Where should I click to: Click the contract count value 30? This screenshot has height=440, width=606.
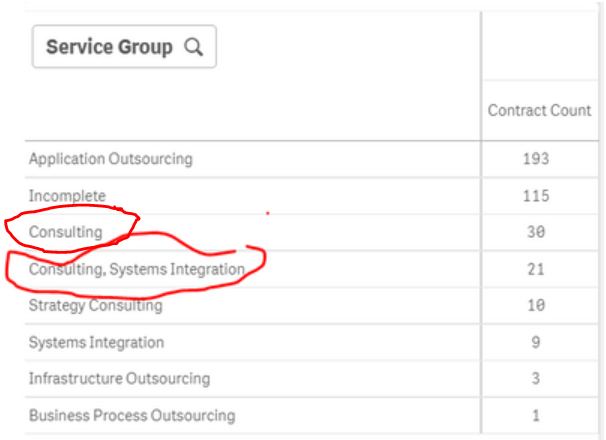(x=536, y=232)
